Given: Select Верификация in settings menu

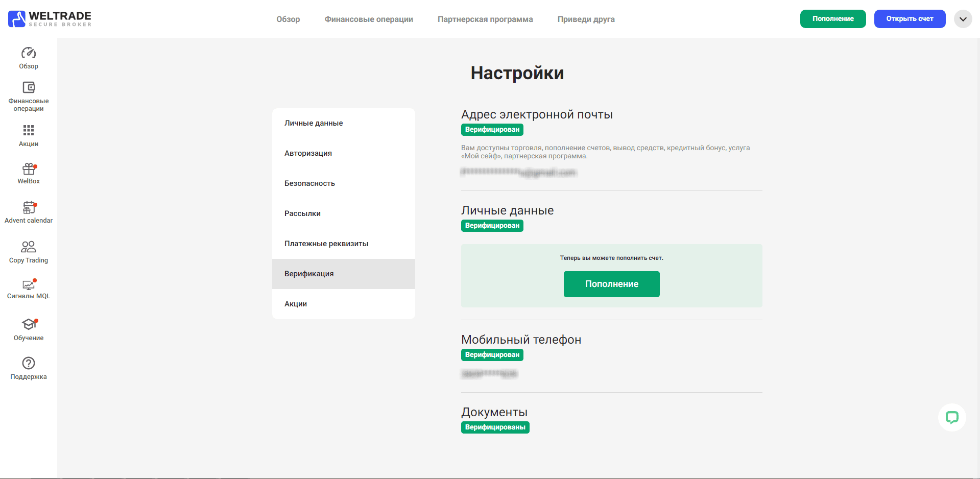Looking at the screenshot, I should click(x=344, y=274).
